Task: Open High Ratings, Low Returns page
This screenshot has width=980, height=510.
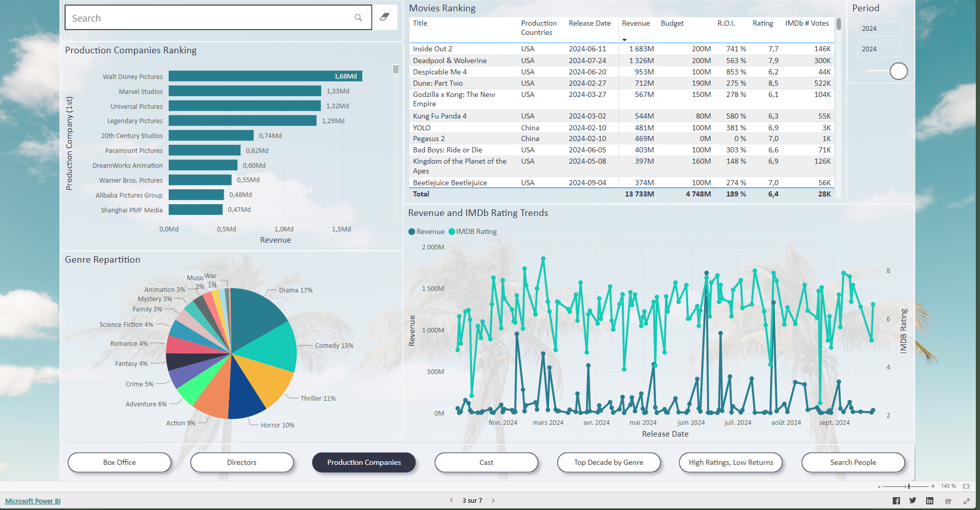Action: click(731, 462)
